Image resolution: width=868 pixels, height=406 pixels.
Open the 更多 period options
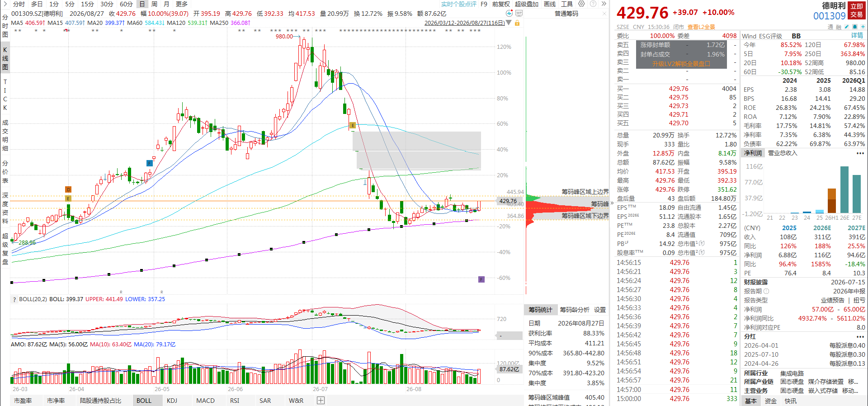pyautogui.click(x=182, y=4)
